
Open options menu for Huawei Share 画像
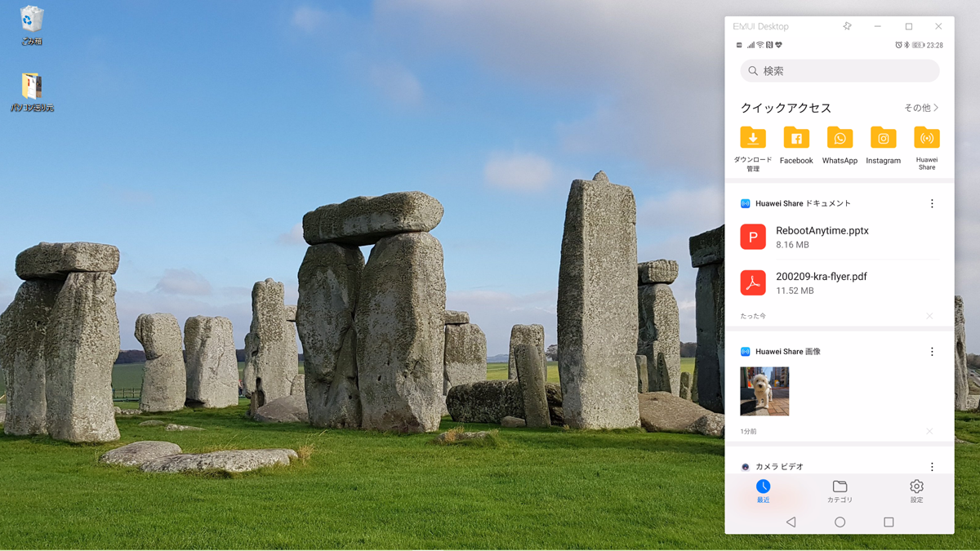(x=932, y=352)
